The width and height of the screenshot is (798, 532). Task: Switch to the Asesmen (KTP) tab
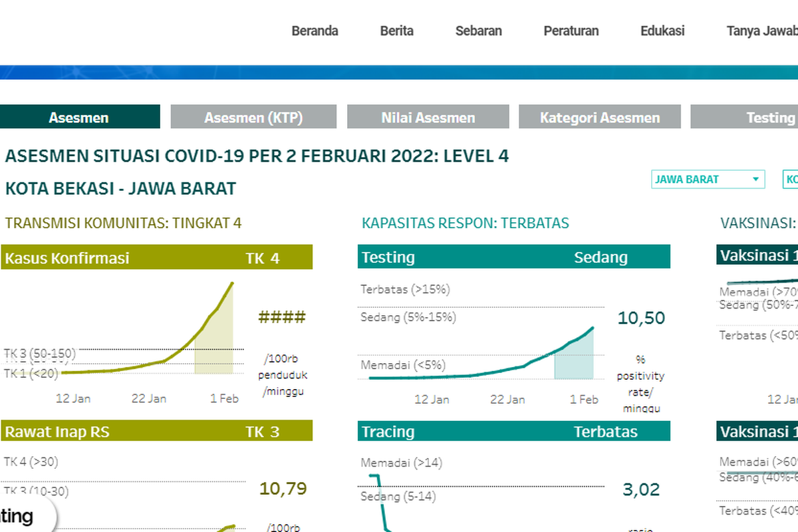pos(253,116)
